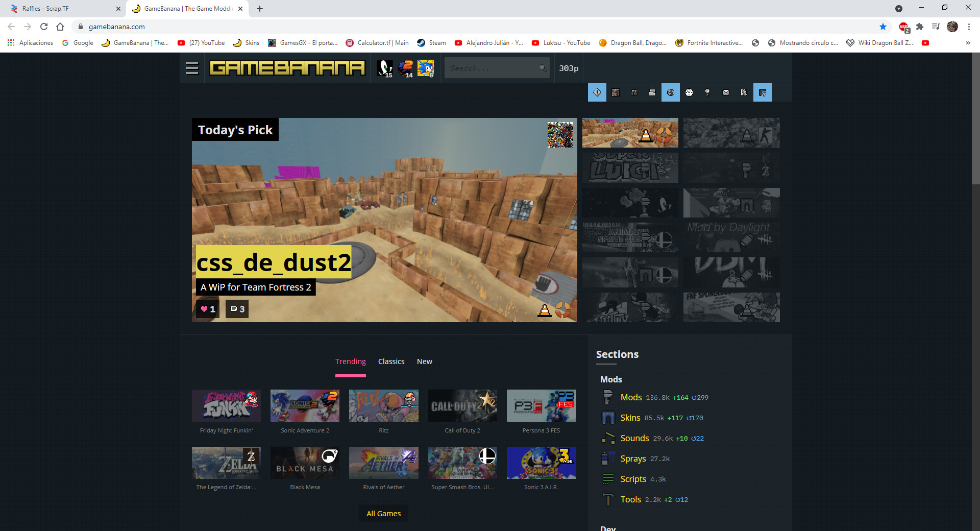Open the clock history icon

pos(689,92)
